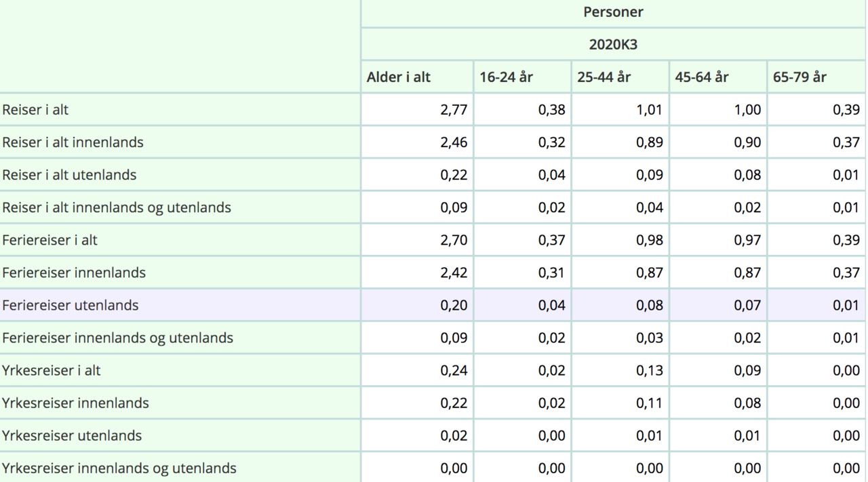Screen dimensions: 868x482
Task: Click the '45-64 år' column header
Action: [x=702, y=77]
